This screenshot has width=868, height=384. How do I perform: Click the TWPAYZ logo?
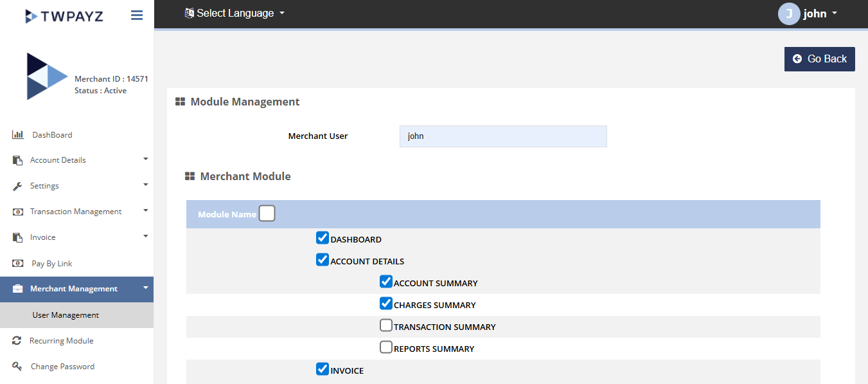tap(64, 16)
